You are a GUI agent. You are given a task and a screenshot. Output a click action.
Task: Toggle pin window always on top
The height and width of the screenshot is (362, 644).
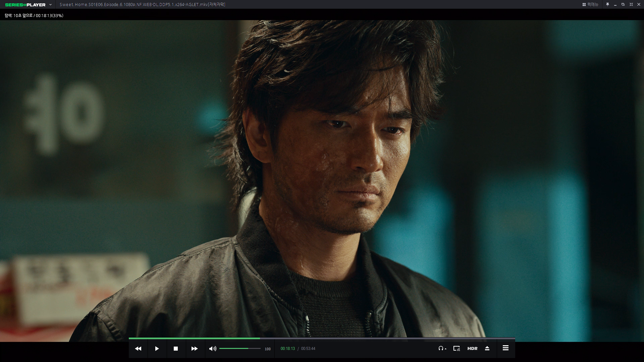pos(607,4)
